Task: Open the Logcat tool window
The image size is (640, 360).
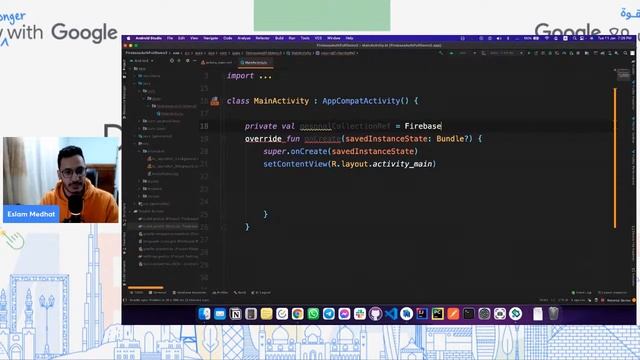Action: pos(261,293)
